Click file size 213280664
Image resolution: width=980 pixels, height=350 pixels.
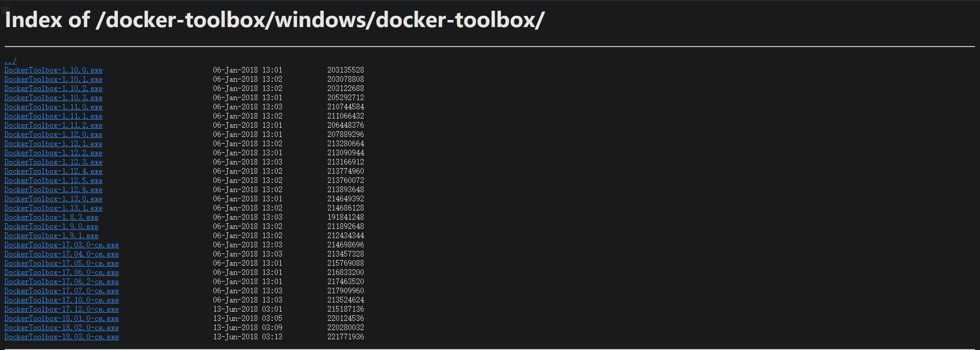[x=346, y=144]
